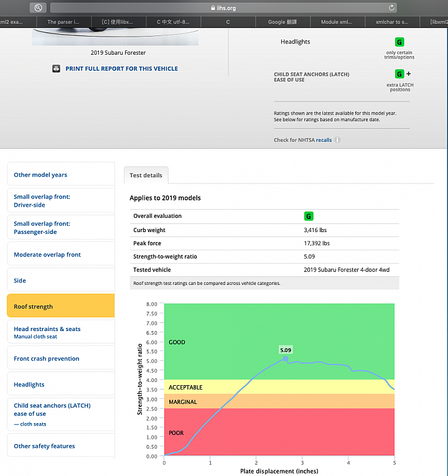The height and width of the screenshot is (476, 448).
Task: Click the ACCEPTABLE zone label on chart
Action: click(185, 388)
